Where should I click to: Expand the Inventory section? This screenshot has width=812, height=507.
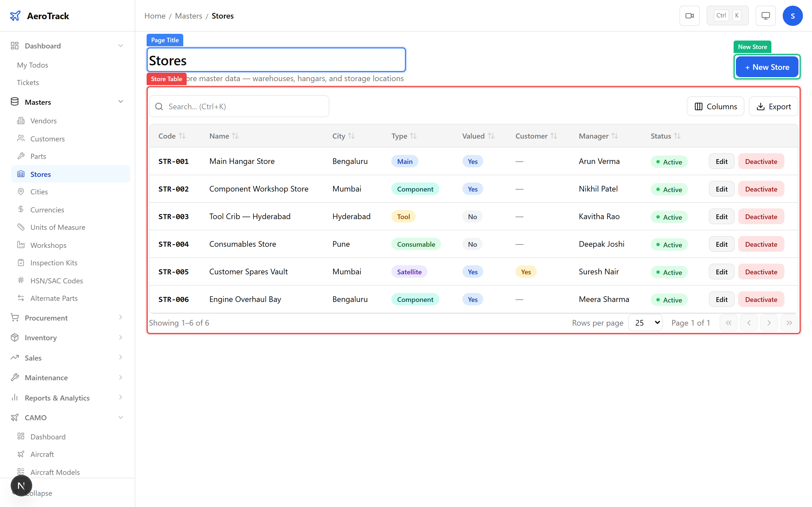pos(41,338)
